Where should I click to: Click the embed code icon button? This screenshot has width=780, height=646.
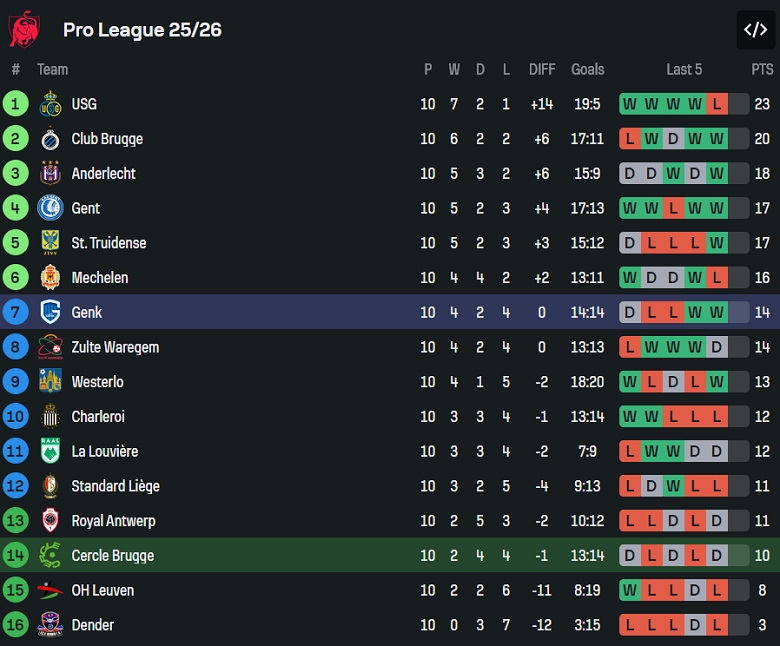coord(755,30)
